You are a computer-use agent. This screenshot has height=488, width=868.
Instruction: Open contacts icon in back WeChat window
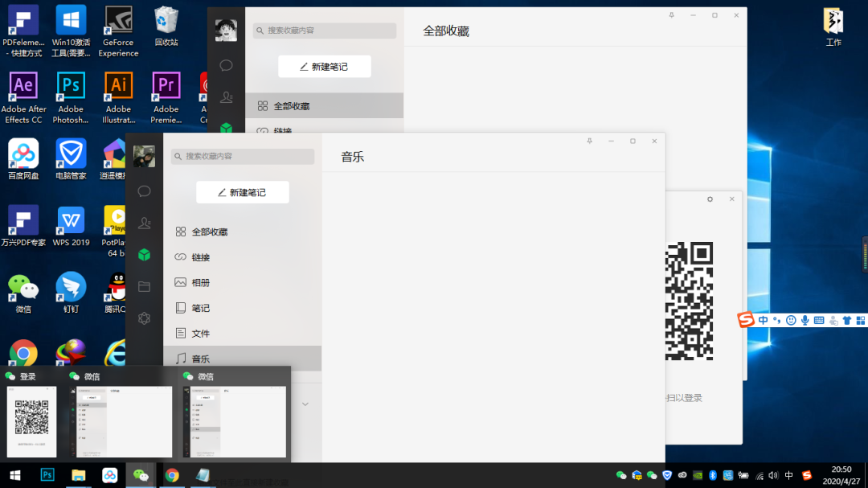coord(226,97)
